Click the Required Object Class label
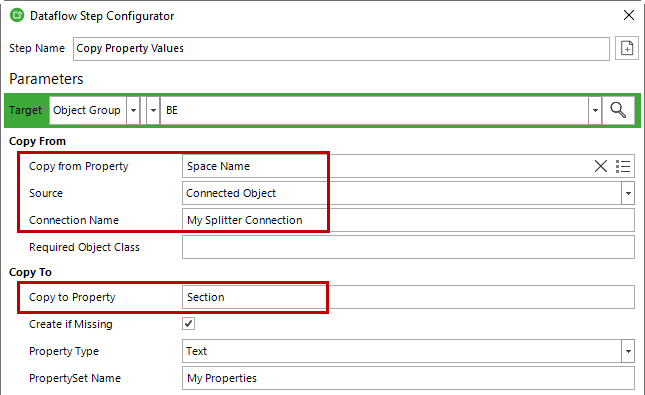The image size is (645, 395). click(x=84, y=247)
